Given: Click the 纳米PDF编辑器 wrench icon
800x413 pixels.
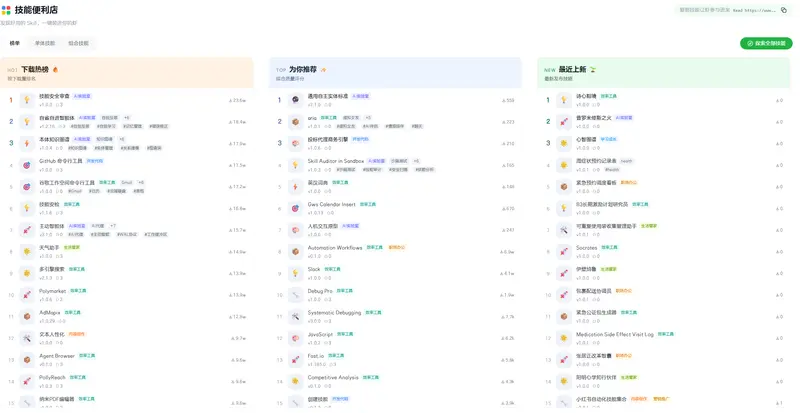Looking at the screenshot, I should [x=27, y=403].
